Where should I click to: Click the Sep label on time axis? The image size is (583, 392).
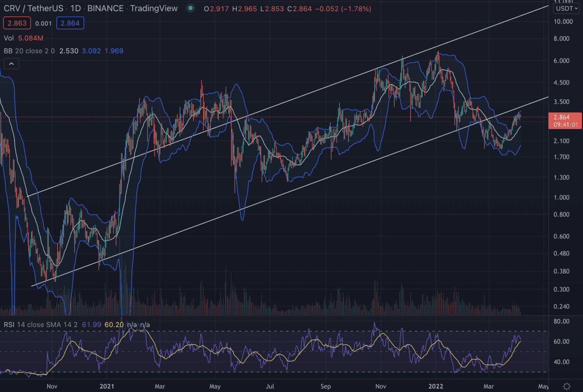pyautogui.click(x=326, y=387)
